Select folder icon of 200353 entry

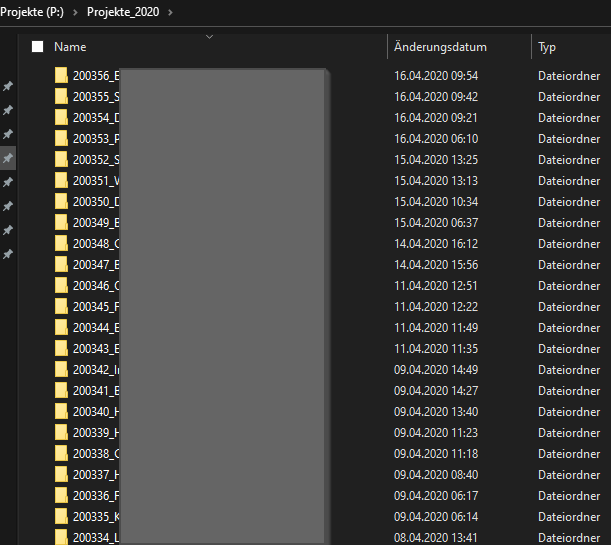61,138
